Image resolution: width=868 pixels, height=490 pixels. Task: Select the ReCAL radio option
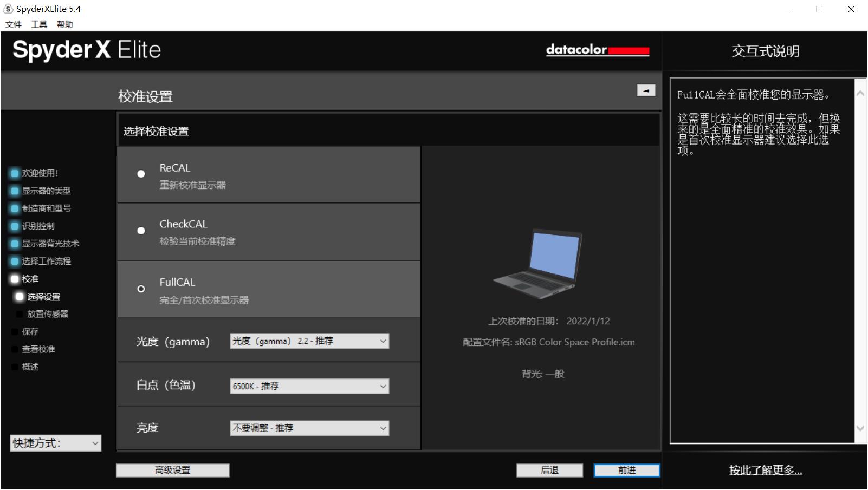[141, 174]
